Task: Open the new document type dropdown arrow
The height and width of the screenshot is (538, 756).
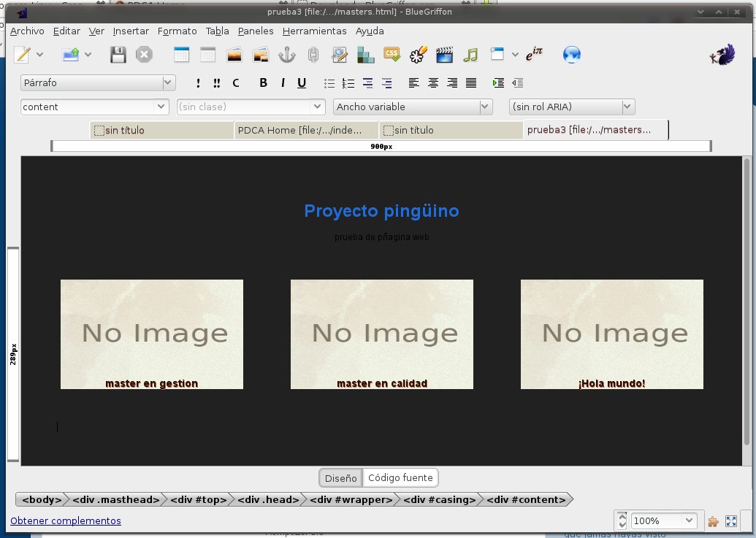Action: pos(40,55)
